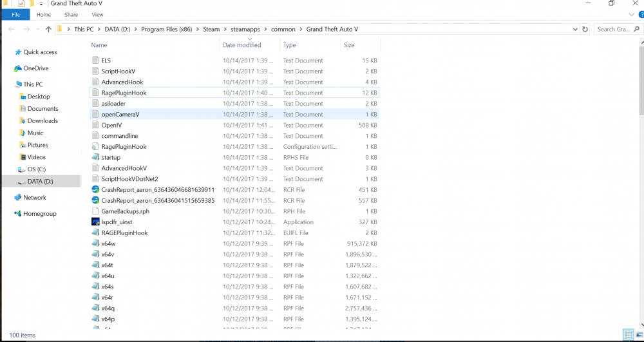Select RagePluginHook configuration settings file icon
Viewport: 644px width, 342px height.
95,147
